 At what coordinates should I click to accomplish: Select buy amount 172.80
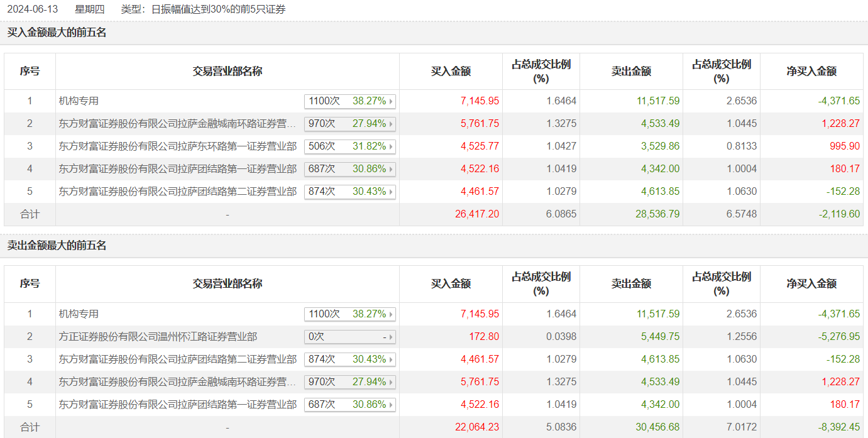[x=485, y=337]
